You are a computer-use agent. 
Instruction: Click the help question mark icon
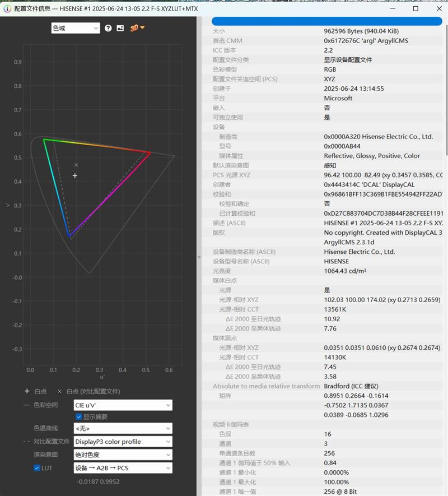[x=108, y=28]
